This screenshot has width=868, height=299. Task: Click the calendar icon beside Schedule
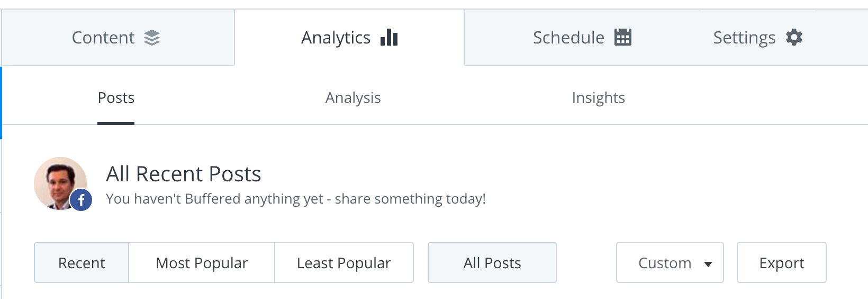[x=623, y=37]
